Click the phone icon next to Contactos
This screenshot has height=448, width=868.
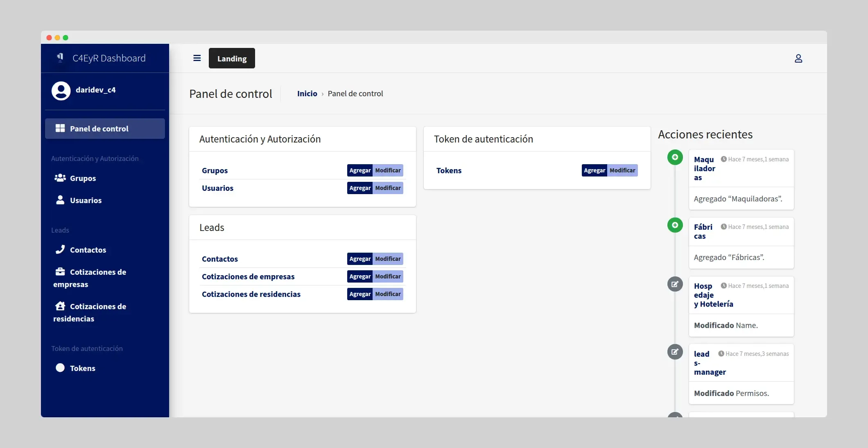point(60,249)
